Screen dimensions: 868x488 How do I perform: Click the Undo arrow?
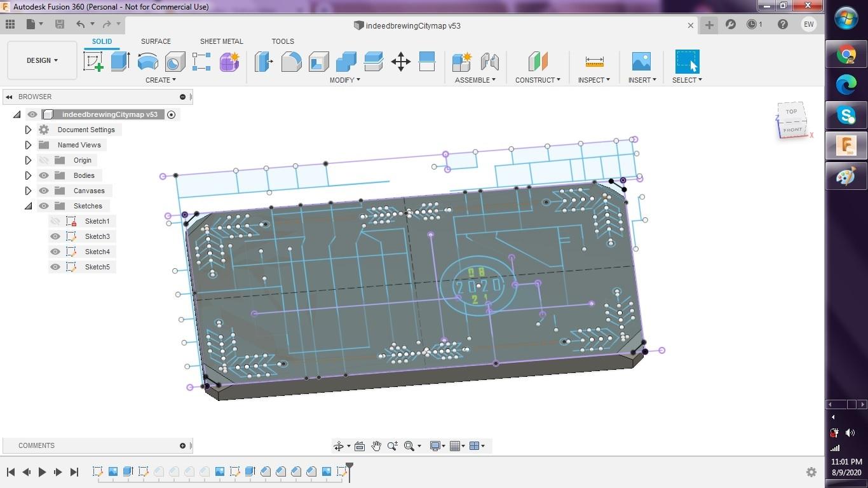coord(80,24)
